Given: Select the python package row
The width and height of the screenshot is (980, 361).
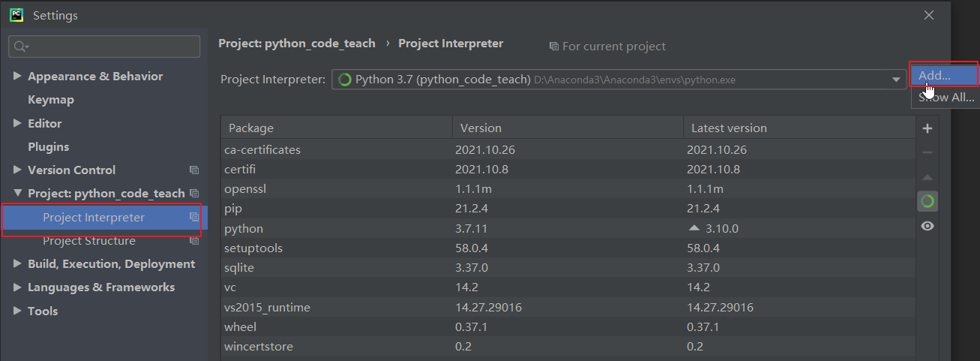Looking at the screenshot, I should tap(568, 228).
